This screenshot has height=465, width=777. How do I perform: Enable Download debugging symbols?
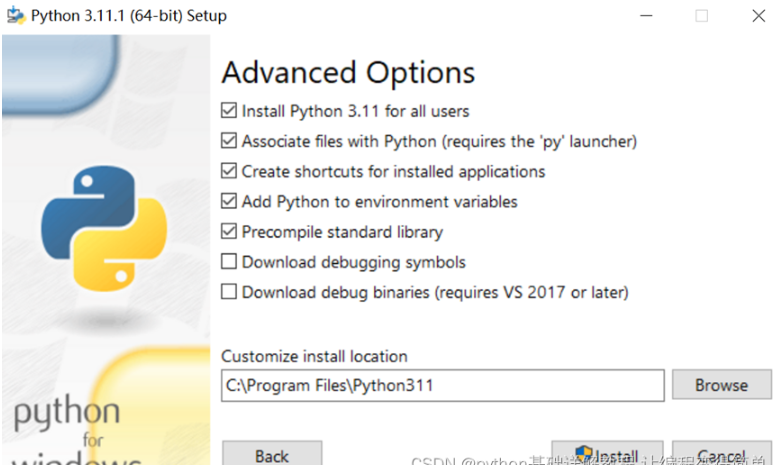pyautogui.click(x=228, y=262)
